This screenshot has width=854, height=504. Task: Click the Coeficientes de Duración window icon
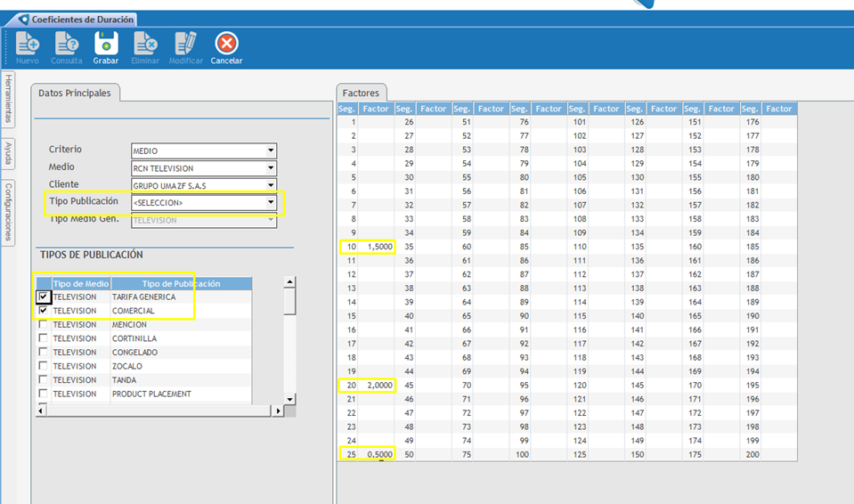(x=23, y=19)
